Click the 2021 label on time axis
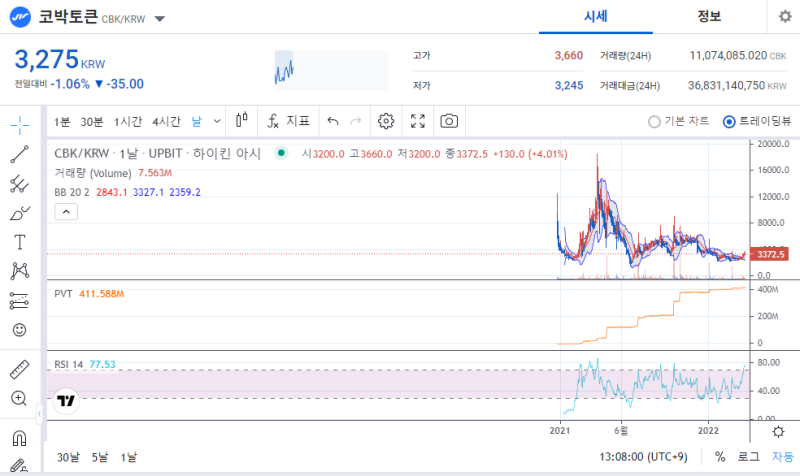 (x=560, y=431)
